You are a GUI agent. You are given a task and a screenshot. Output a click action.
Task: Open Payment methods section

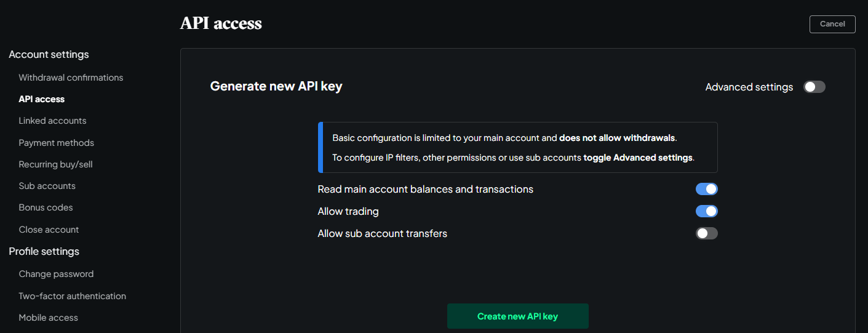point(56,143)
